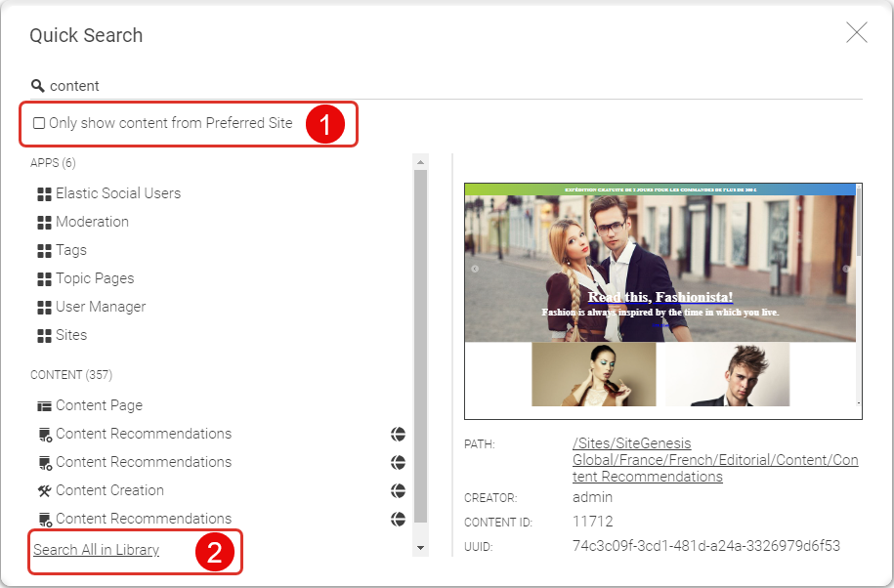Click the search text field containing content

449,86
